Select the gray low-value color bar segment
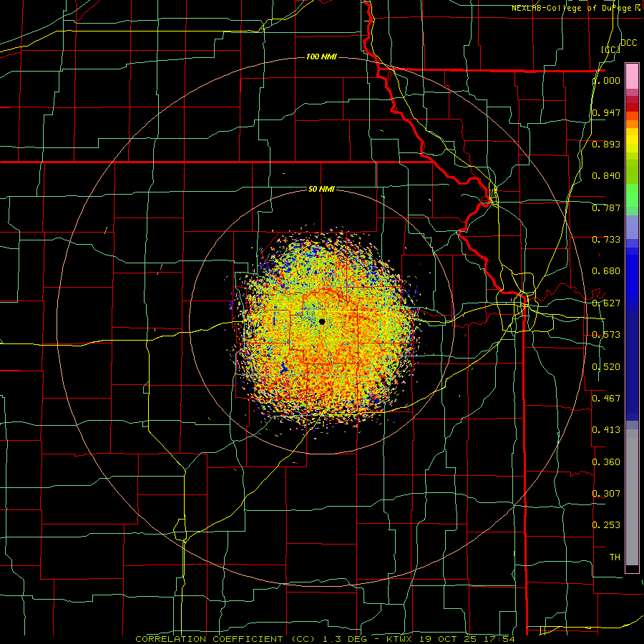Image resolution: width=644 pixels, height=644 pixels. tap(632, 497)
